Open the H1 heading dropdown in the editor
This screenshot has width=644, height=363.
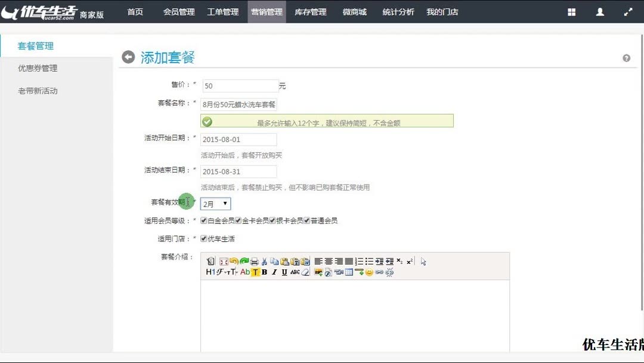point(210,272)
